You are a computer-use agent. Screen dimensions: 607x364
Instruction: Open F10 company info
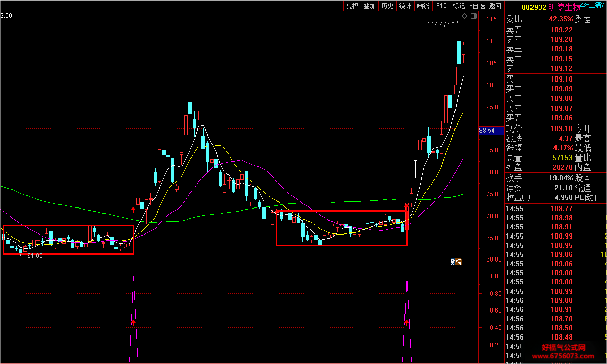click(441, 6)
